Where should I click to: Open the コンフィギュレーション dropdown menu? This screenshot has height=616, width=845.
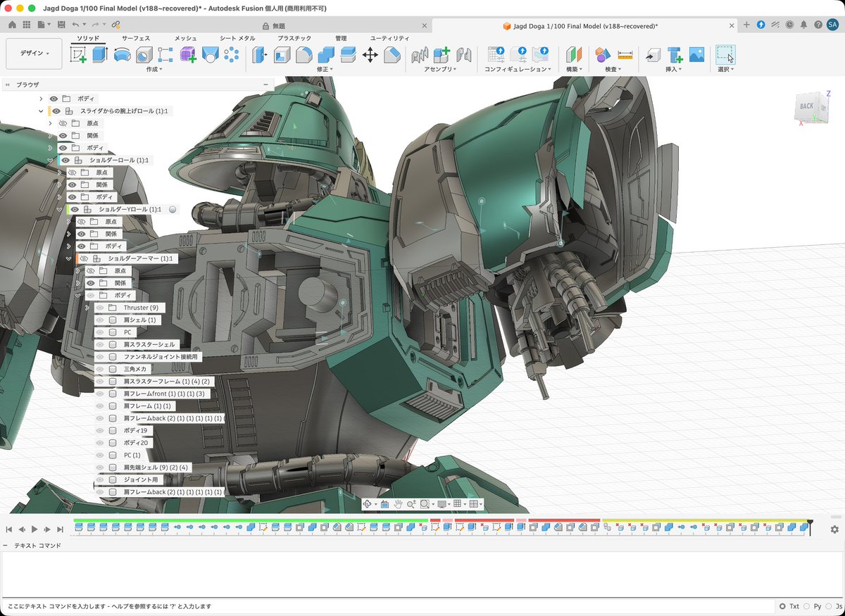tap(518, 70)
